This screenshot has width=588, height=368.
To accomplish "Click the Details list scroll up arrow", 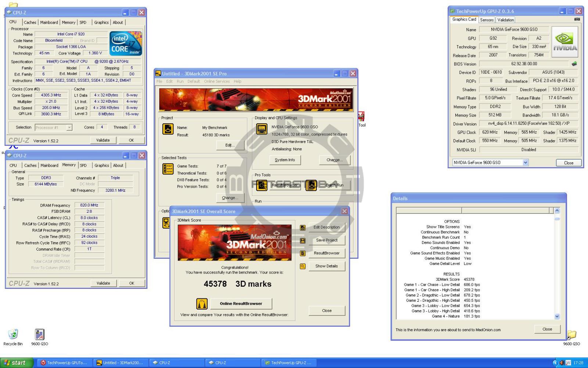I will coord(557,210).
